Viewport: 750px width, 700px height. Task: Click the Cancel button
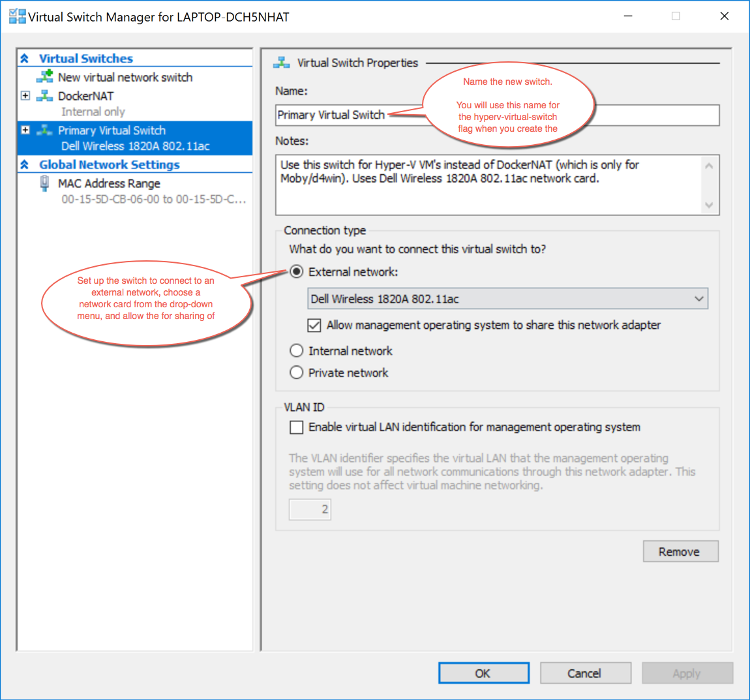[585, 673]
